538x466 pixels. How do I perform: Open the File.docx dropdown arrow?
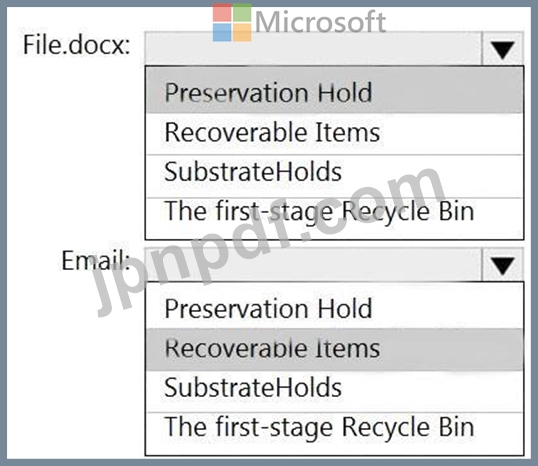[503, 49]
